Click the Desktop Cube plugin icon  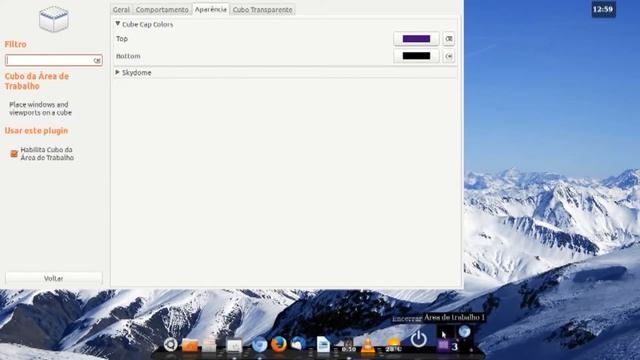[x=53, y=19]
